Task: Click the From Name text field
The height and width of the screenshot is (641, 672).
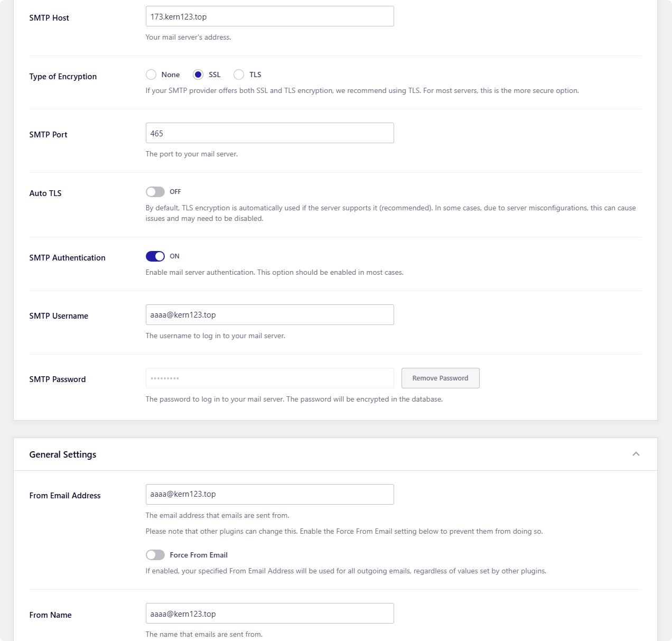Action: 269,614
